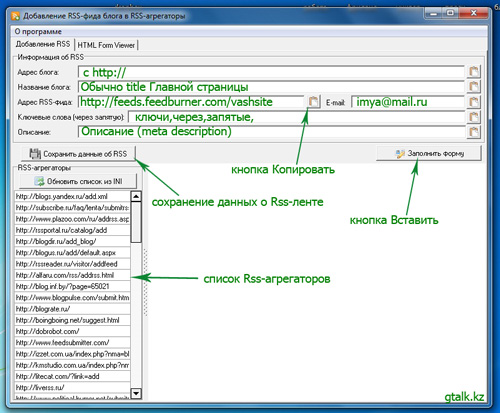
Task: Select http://alfaru.com/rss/addrss.html entry
Action: (72, 275)
